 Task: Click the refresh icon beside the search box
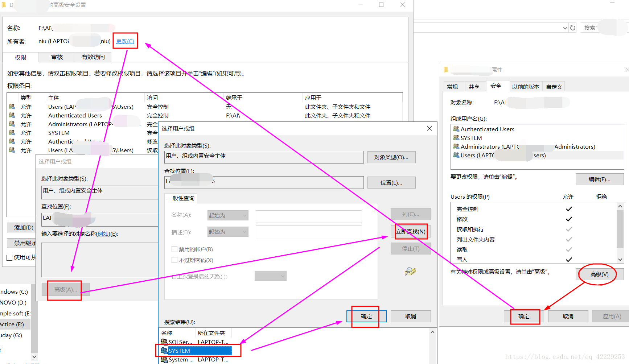point(572,28)
